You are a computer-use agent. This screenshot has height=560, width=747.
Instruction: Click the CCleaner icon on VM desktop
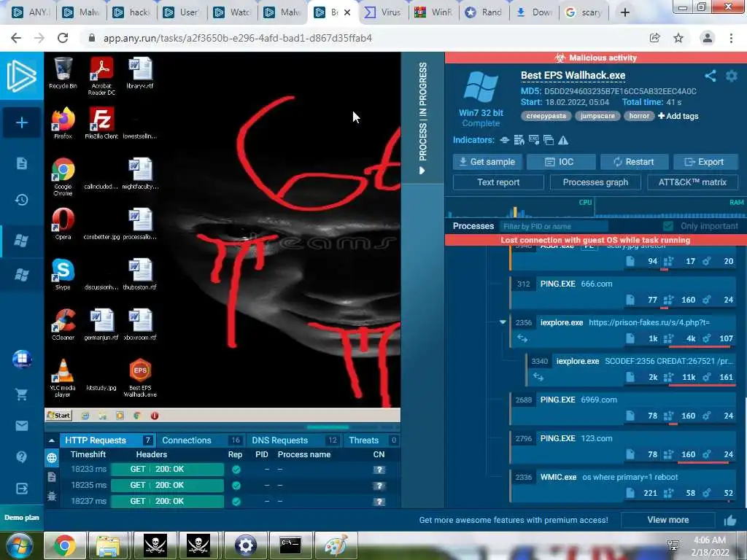point(63,324)
